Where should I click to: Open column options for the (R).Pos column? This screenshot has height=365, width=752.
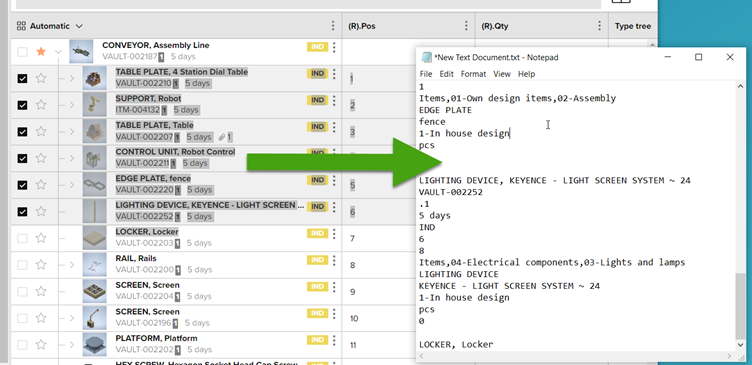(x=467, y=26)
